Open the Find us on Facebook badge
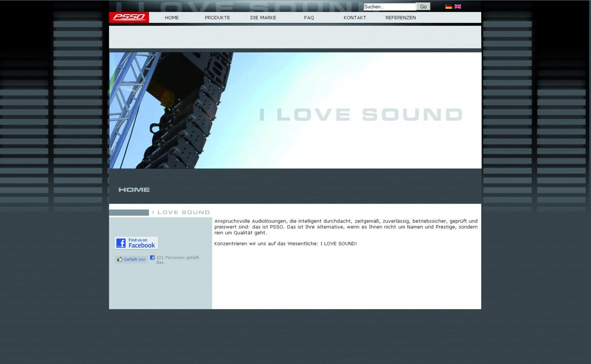 (136, 243)
